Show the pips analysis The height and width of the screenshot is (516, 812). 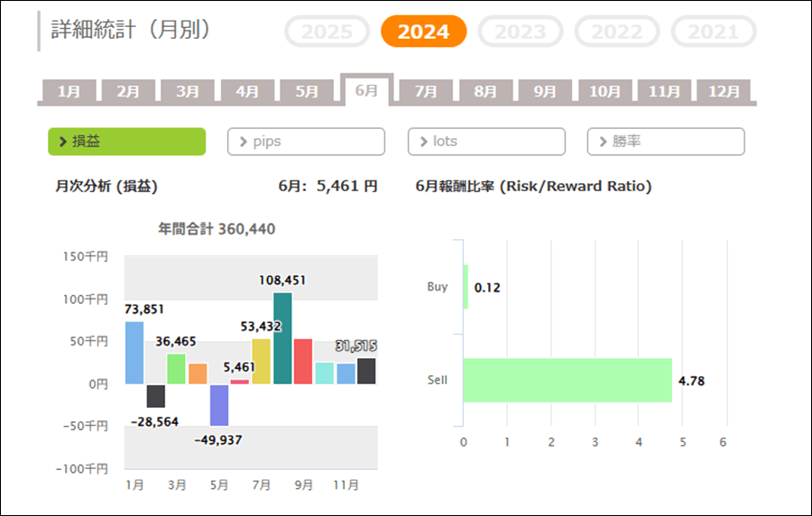click(306, 142)
